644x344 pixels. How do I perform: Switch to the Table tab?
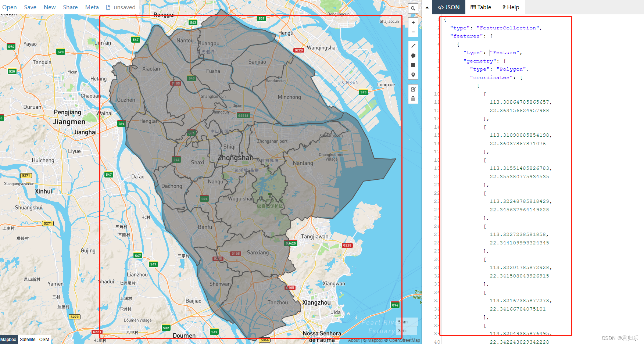click(x=481, y=7)
